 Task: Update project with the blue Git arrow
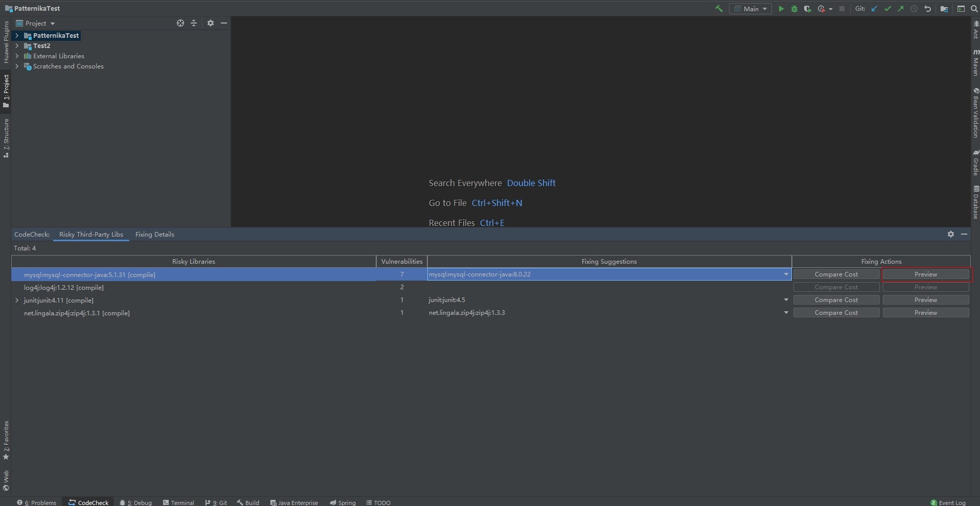tap(874, 9)
